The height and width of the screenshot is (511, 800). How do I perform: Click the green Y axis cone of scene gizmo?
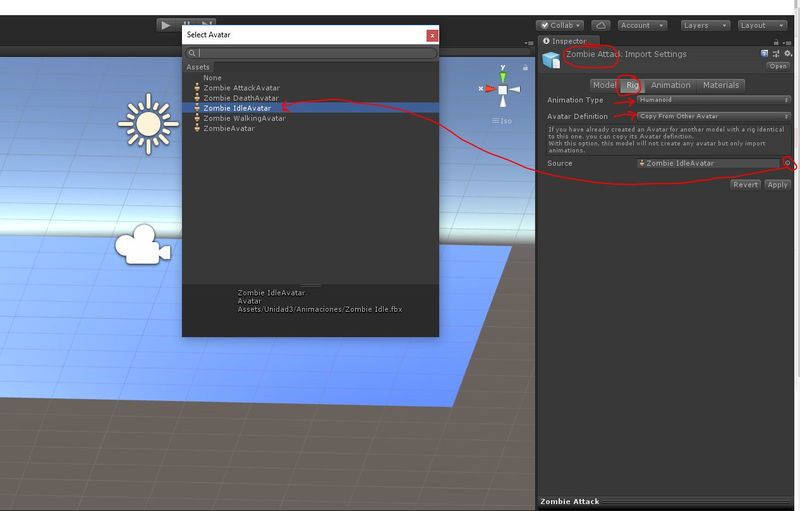tap(503, 77)
